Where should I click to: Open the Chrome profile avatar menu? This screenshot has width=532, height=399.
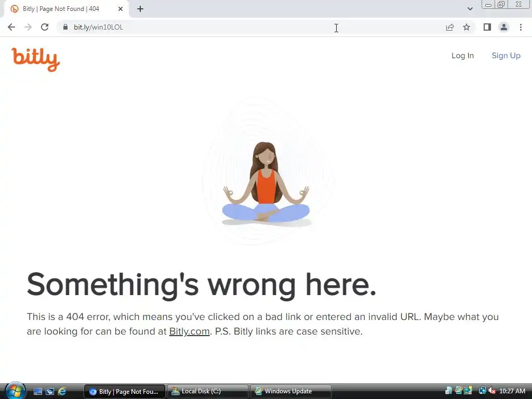coord(504,27)
